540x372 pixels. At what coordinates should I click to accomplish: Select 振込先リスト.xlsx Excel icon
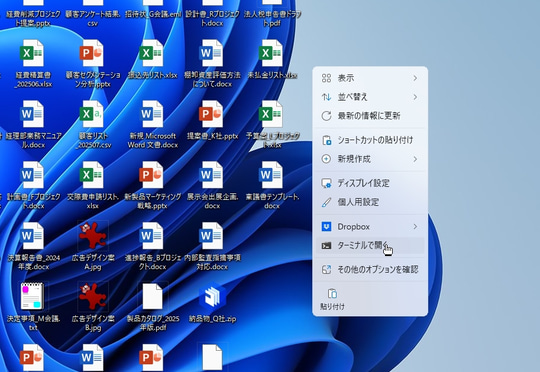[152, 53]
